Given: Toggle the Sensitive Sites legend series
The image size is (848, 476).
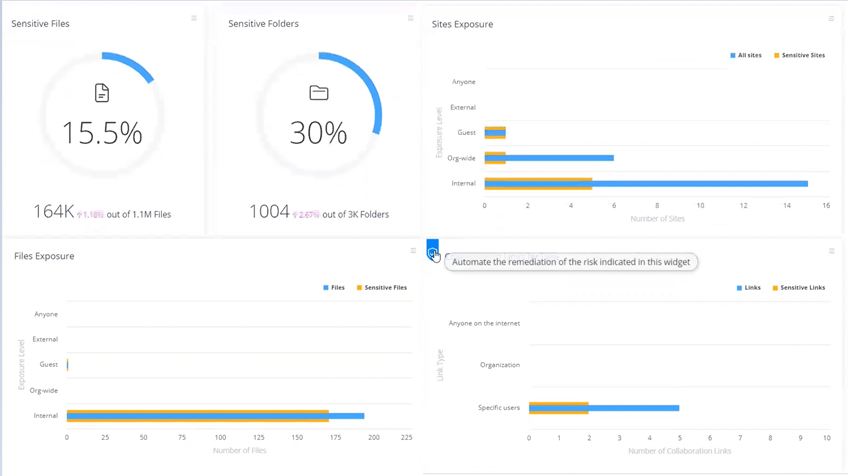Looking at the screenshot, I should tap(799, 56).
